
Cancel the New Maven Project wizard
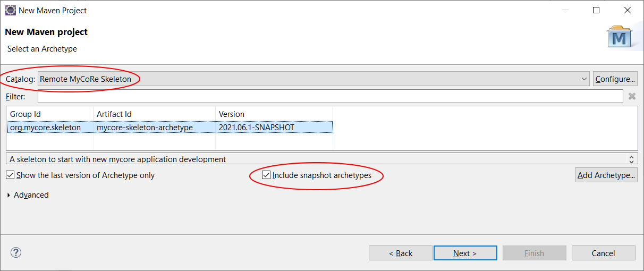tap(604, 253)
